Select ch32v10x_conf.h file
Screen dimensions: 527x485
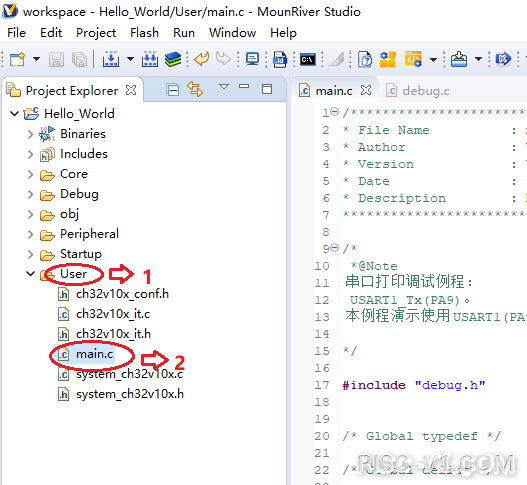click(x=122, y=294)
